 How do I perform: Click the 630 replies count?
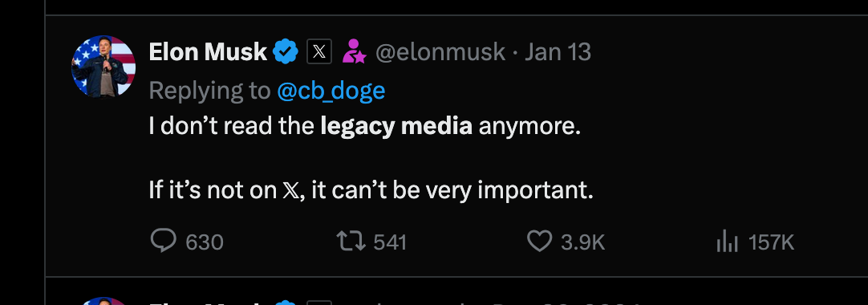[205, 242]
